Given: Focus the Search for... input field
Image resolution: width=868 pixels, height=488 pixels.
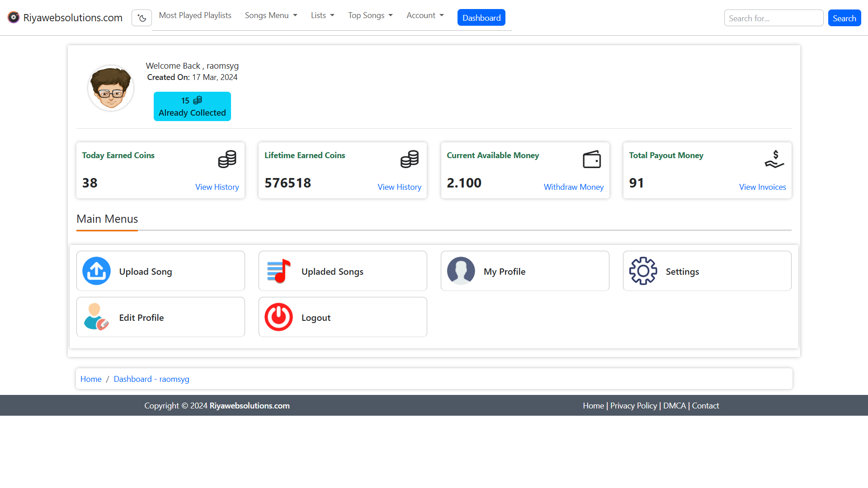Looking at the screenshot, I should pyautogui.click(x=773, y=18).
